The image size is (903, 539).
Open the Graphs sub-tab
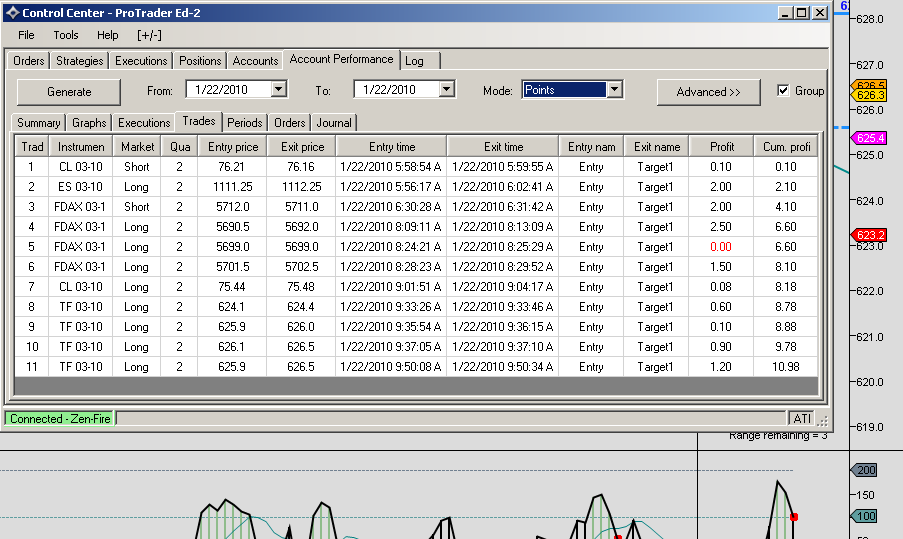(x=89, y=123)
